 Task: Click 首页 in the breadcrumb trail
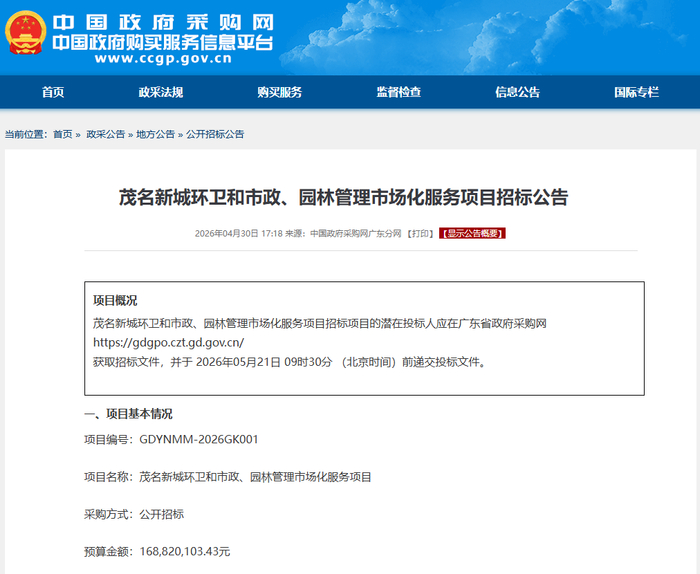[x=62, y=134]
